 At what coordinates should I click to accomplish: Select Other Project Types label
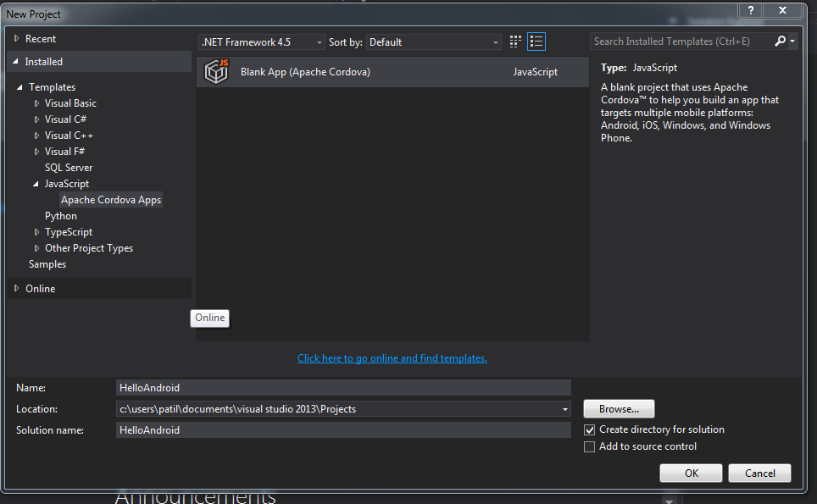coord(89,248)
